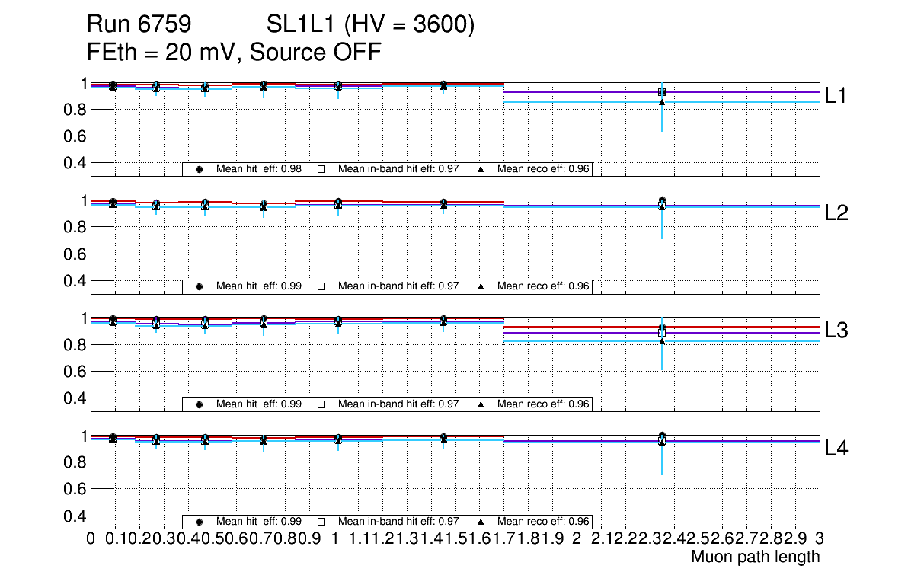Click the lowest triangle data point in panel L1

[662, 102]
